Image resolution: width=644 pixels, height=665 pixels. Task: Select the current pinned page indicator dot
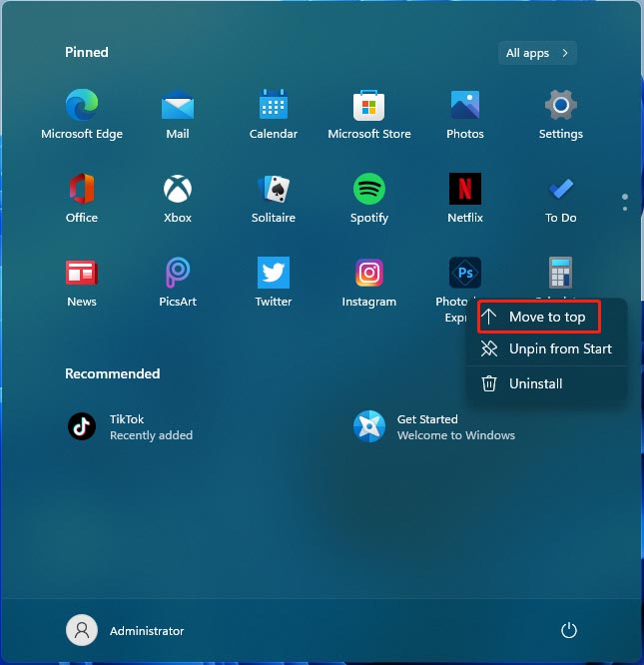coord(625,197)
